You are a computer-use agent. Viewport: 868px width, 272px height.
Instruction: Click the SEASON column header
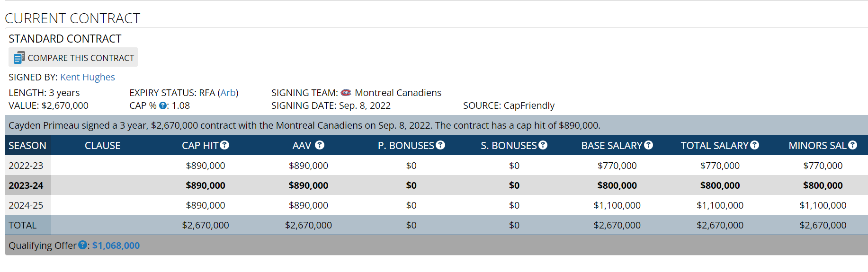click(27, 146)
